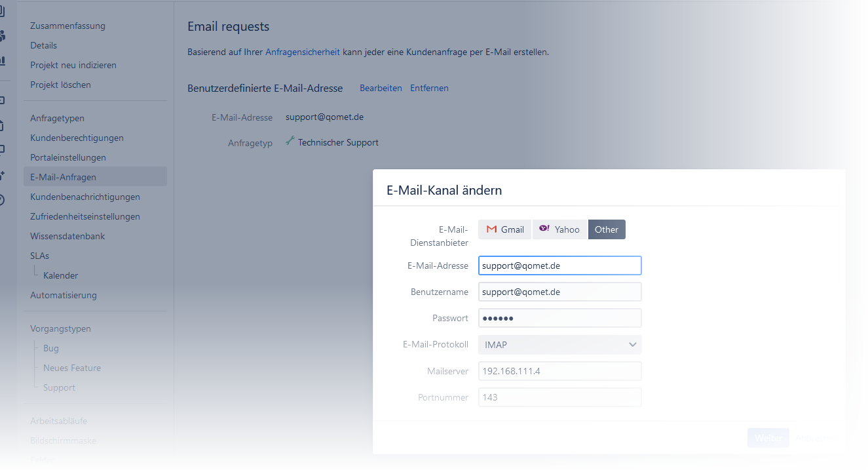Select SLAs in the sidebar

click(39, 256)
